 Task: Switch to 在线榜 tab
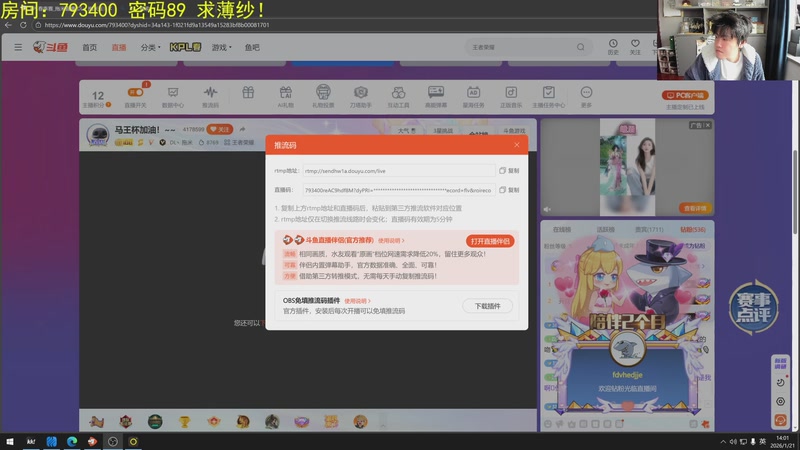coord(562,230)
